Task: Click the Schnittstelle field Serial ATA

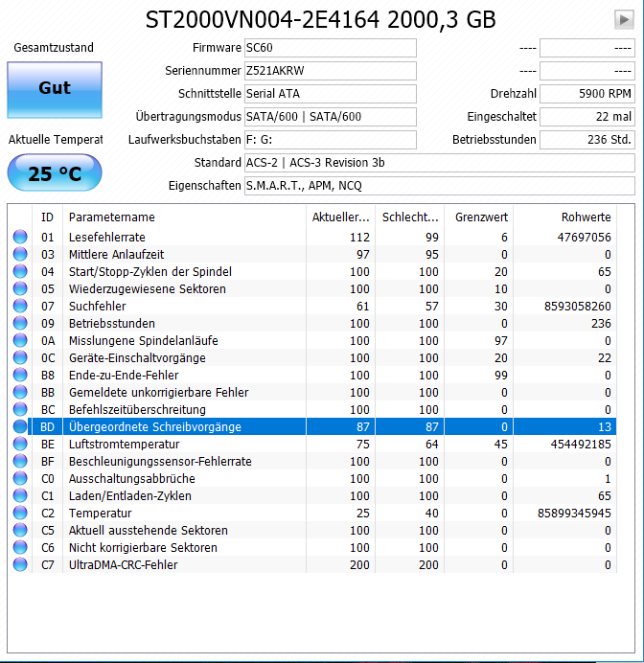Action: [x=331, y=94]
